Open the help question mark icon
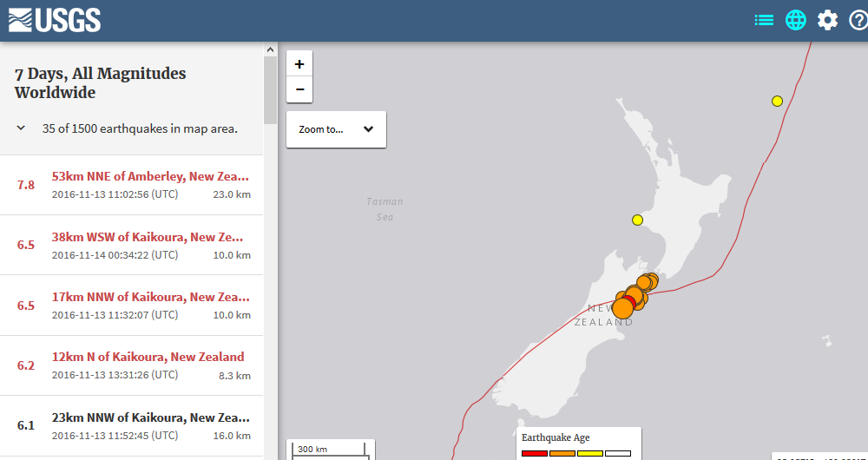The image size is (868, 460). point(858,21)
